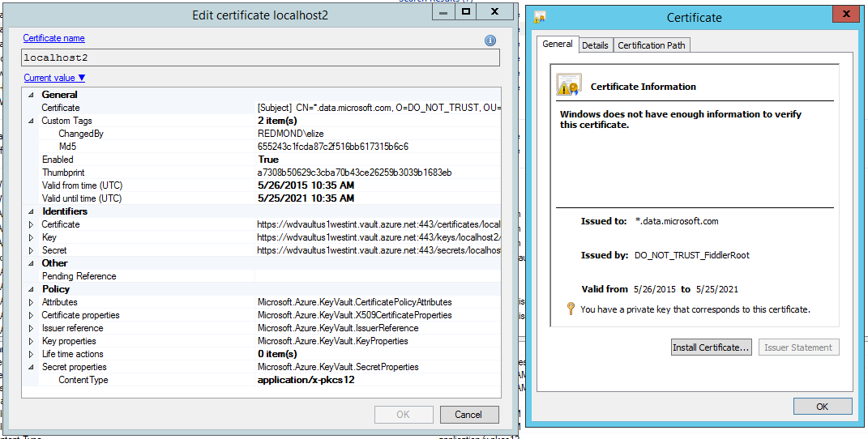Screen dimensions: 868x439
Task: Click OK in the Certificate window
Action: tap(822, 407)
